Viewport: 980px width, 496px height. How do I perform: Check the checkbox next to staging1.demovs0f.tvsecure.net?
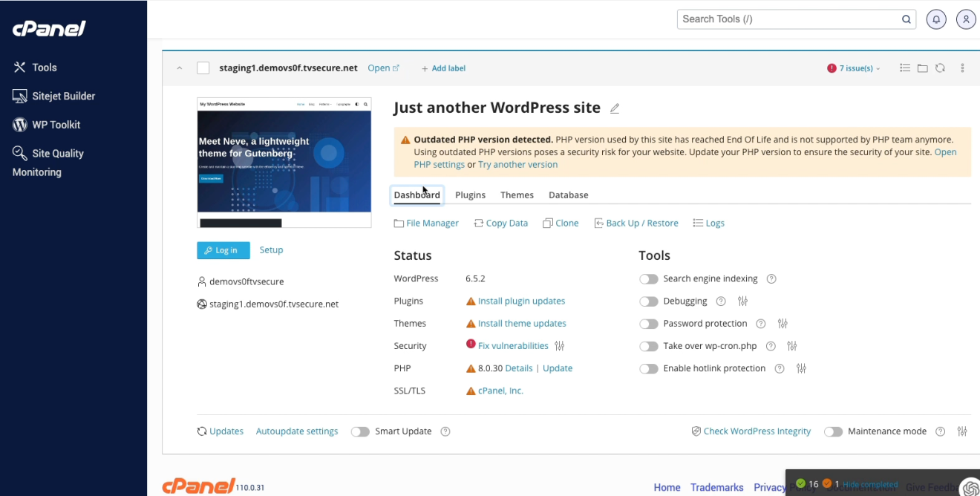point(203,68)
